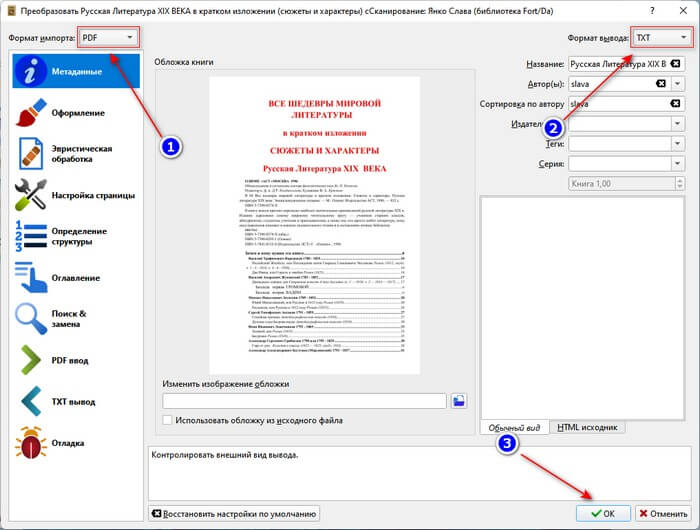Select Поиск & замена magnifier icon
The height and width of the screenshot is (530, 700).
(x=31, y=319)
